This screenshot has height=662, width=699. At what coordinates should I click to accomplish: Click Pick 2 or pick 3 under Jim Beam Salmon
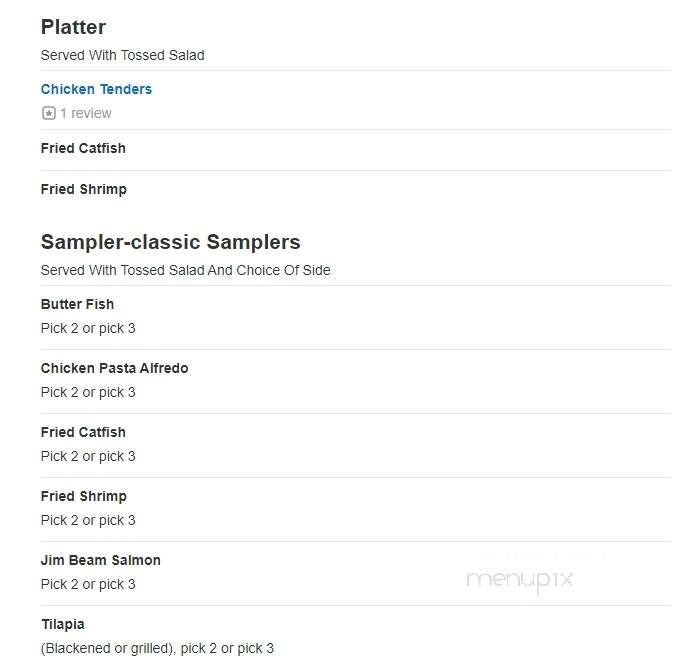pyautogui.click(x=88, y=584)
